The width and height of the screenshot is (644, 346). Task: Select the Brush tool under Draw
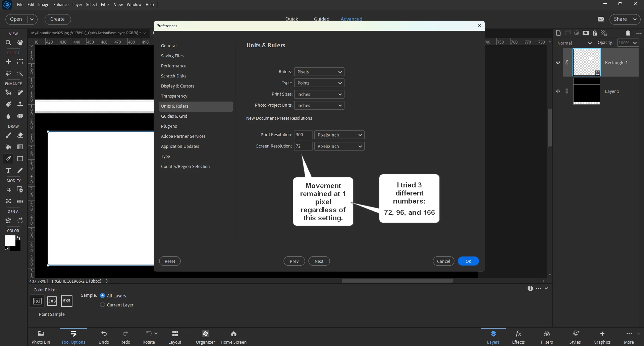8,135
